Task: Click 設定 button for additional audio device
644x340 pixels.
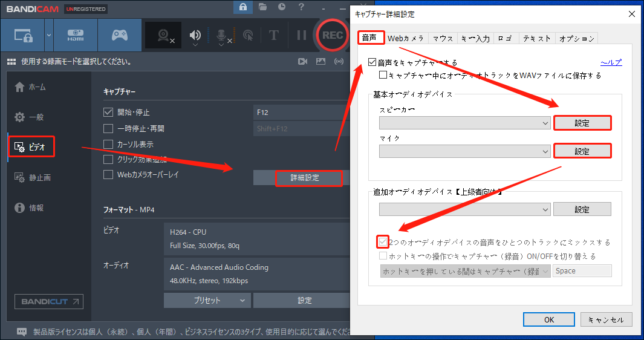Action: click(582, 209)
